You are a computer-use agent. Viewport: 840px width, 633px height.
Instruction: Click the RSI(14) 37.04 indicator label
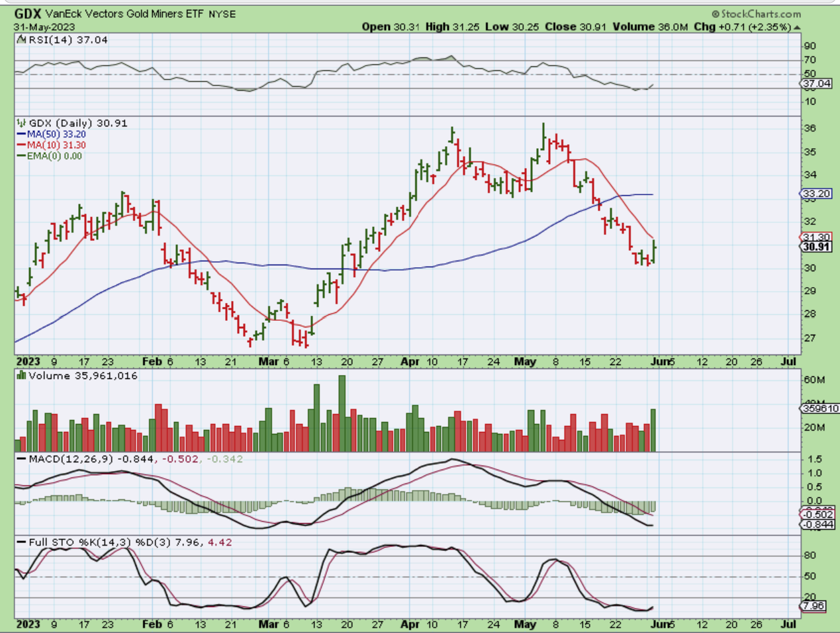(x=68, y=40)
